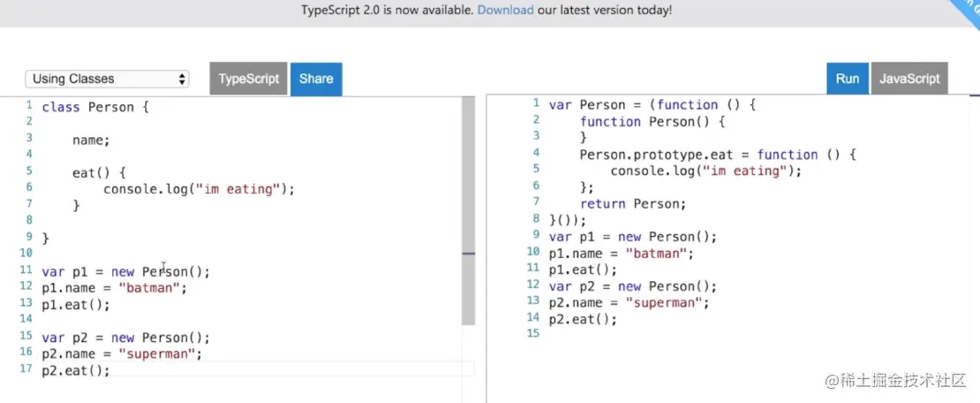Click the console.log line in the TypeScript editor
Screen dimensions: 980x403
pyautogui.click(x=198, y=188)
